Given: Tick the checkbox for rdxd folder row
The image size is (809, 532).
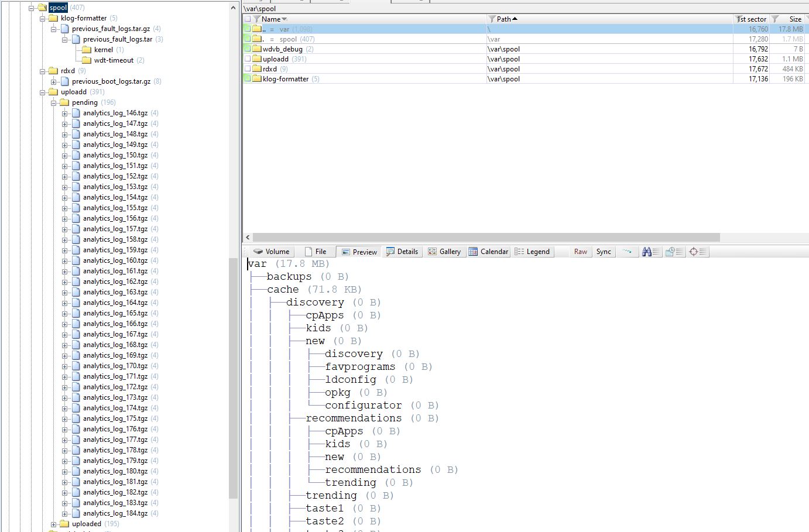Looking at the screenshot, I should [248, 69].
